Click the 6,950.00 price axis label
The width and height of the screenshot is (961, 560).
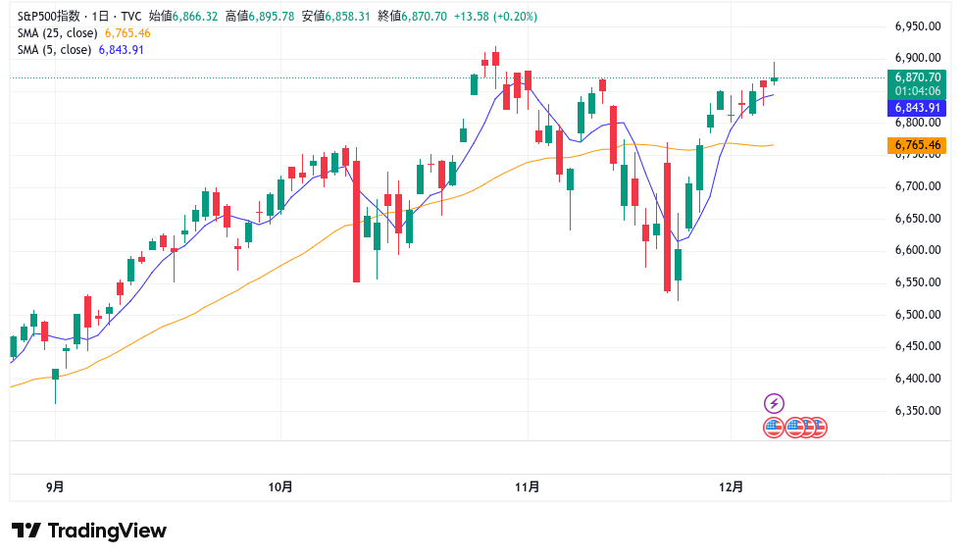tap(918, 26)
